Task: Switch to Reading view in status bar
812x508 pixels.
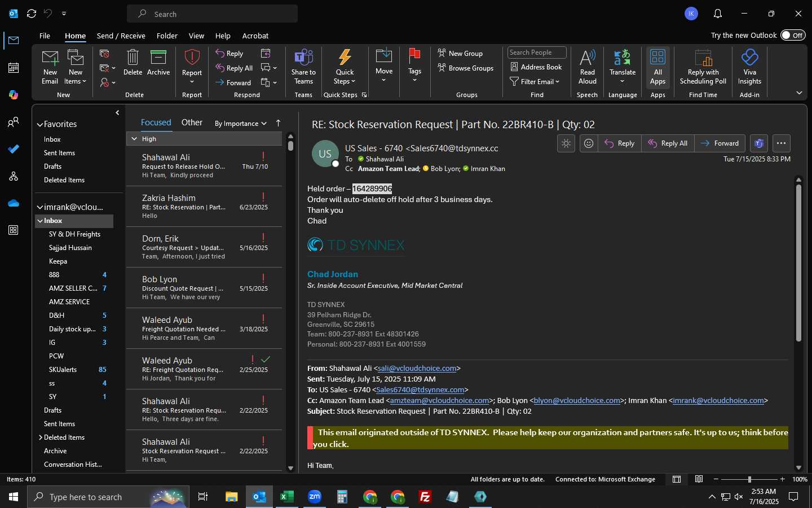Action: [x=699, y=479]
